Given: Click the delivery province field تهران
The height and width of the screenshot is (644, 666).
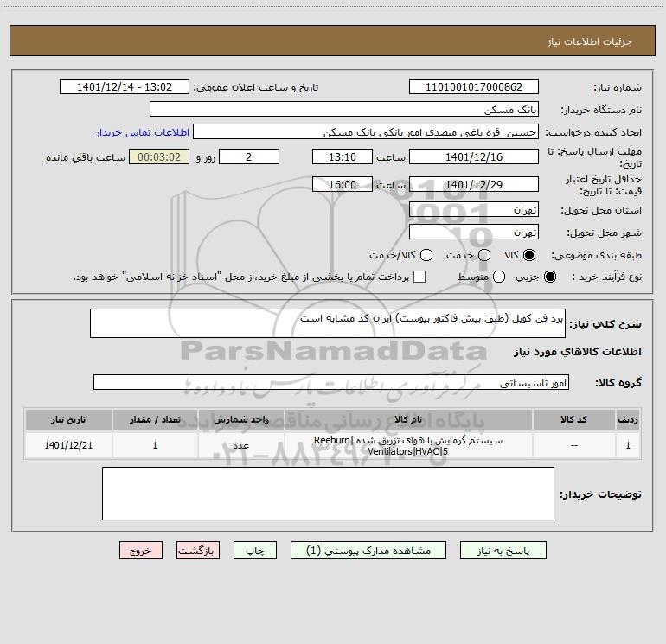Looking at the screenshot, I should pos(474,209).
